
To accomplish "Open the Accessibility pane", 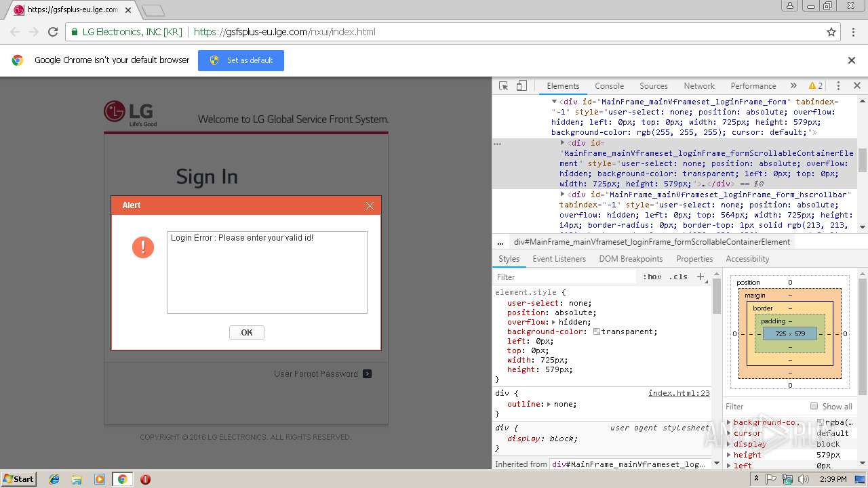I will coord(747,259).
